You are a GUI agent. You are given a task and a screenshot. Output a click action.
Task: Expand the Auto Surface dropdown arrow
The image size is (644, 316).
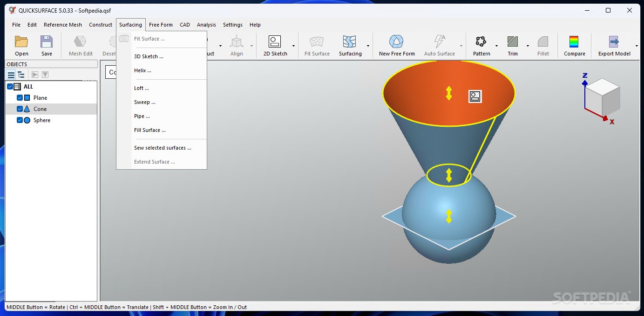point(461,46)
